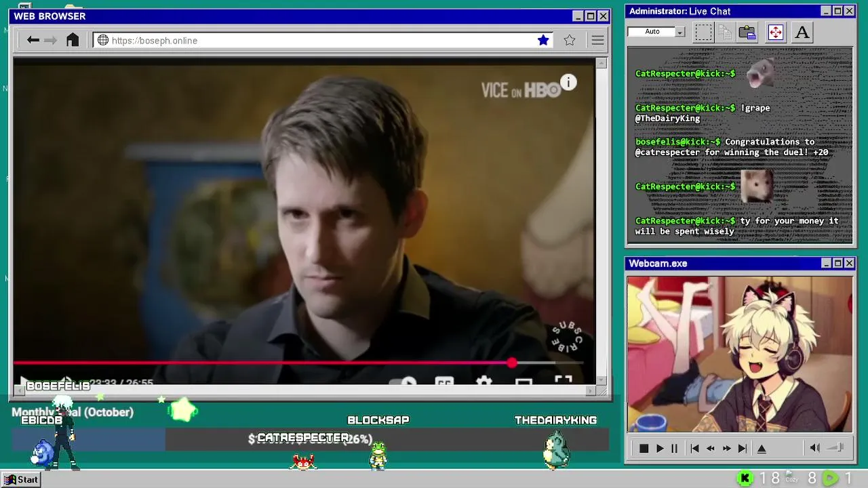Minimize the Live Chat window
Screen dimensions: 868x488
pos(826,11)
